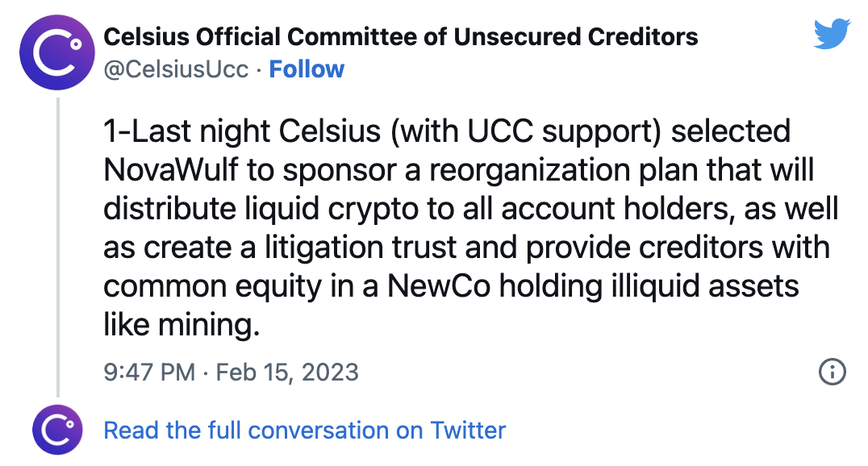Click the 9:47 PM time in timestamp
Viewport: 868px width, 466px height.
click(x=149, y=372)
